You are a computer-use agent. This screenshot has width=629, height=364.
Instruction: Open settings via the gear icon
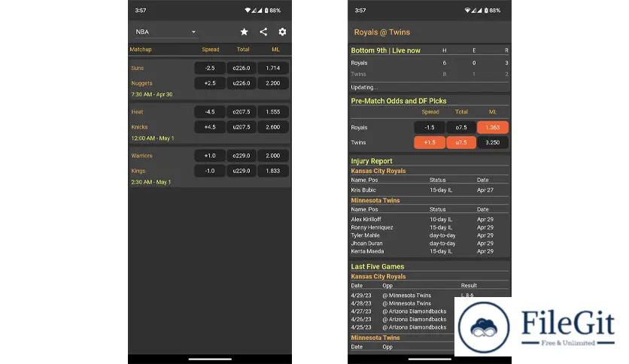(x=282, y=32)
